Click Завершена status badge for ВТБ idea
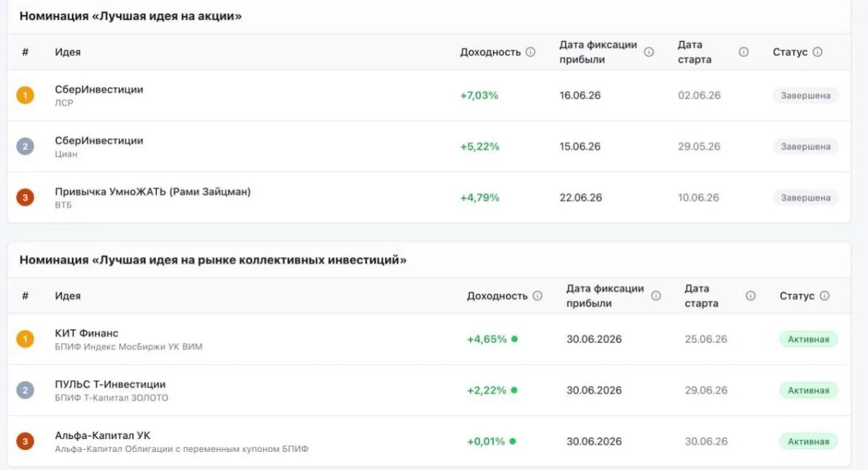 805,197
